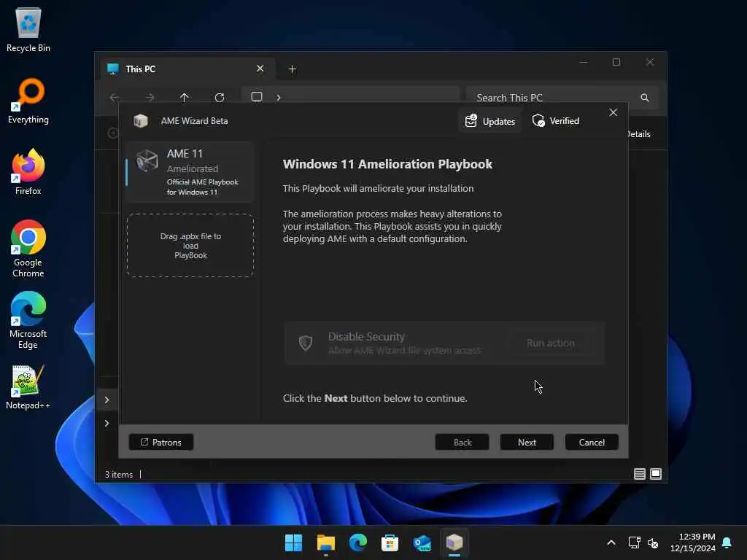Go forward in File Explorer

pos(150,98)
